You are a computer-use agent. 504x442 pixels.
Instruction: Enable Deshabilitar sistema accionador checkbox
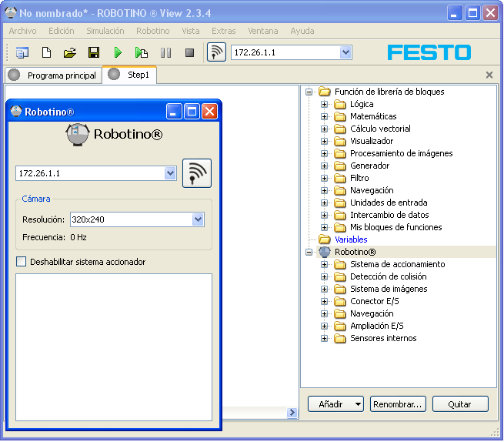click(22, 262)
